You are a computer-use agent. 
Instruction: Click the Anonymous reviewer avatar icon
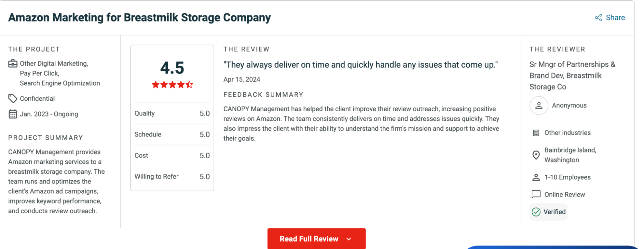click(x=539, y=106)
